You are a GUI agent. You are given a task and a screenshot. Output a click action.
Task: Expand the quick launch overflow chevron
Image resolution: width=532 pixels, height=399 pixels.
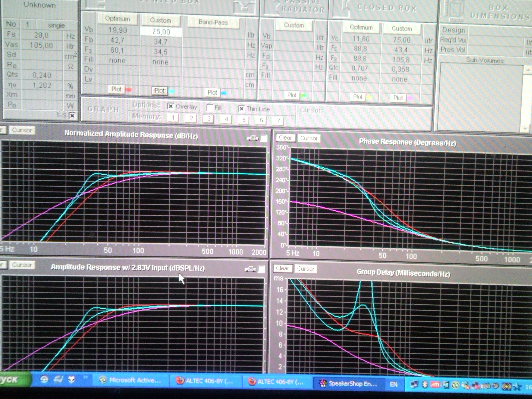click(x=85, y=377)
